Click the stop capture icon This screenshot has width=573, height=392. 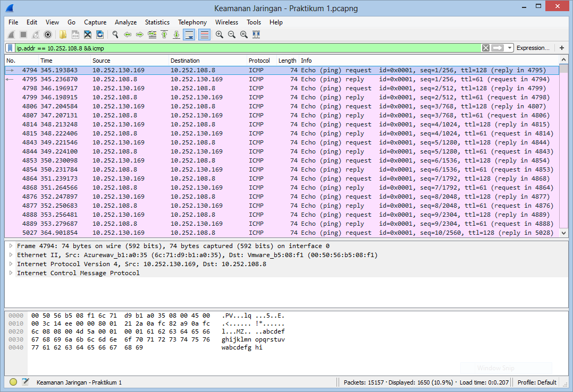click(22, 35)
